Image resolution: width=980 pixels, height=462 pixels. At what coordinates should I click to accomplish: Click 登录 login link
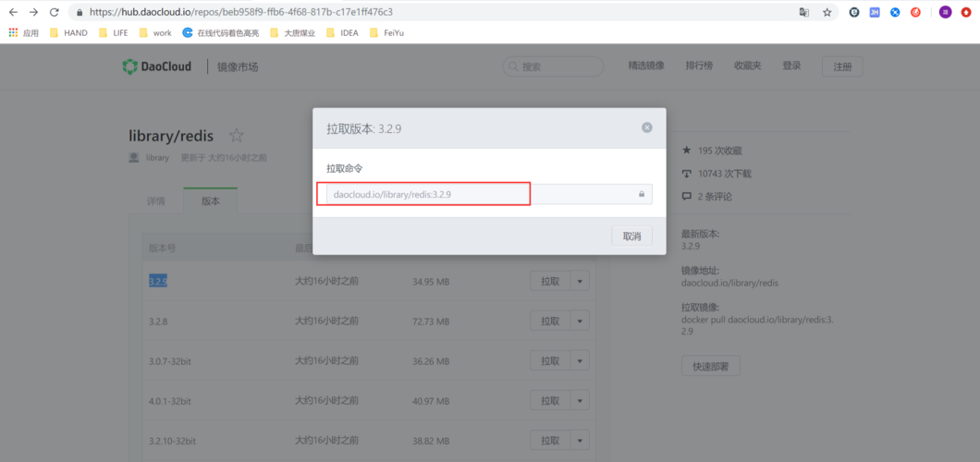pyautogui.click(x=791, y=66)
